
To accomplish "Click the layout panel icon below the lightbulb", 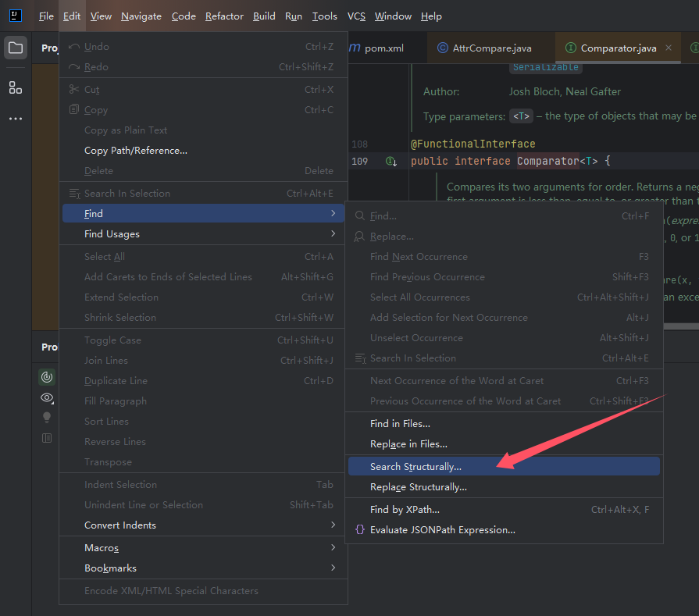I will [x=47, y=438].
